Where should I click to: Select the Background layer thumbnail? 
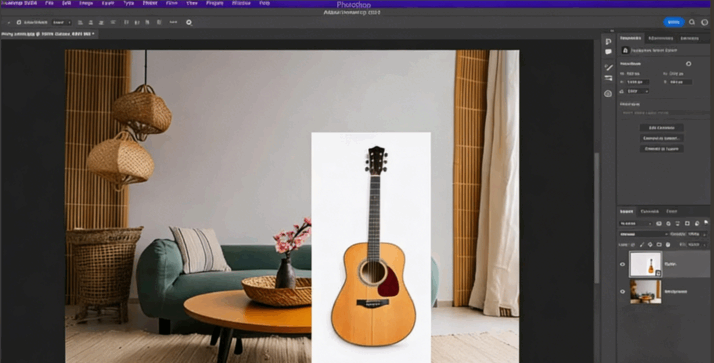pos(645,291)
